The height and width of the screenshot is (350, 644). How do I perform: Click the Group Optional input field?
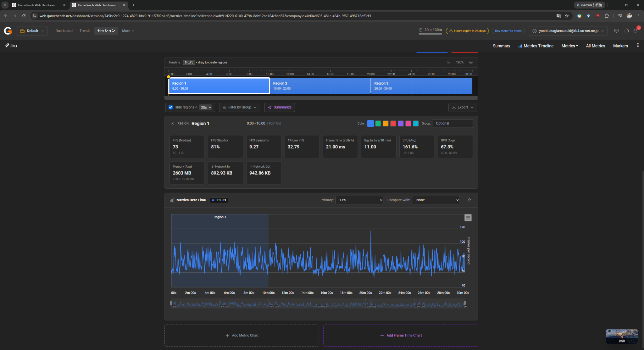pos(452,124)
